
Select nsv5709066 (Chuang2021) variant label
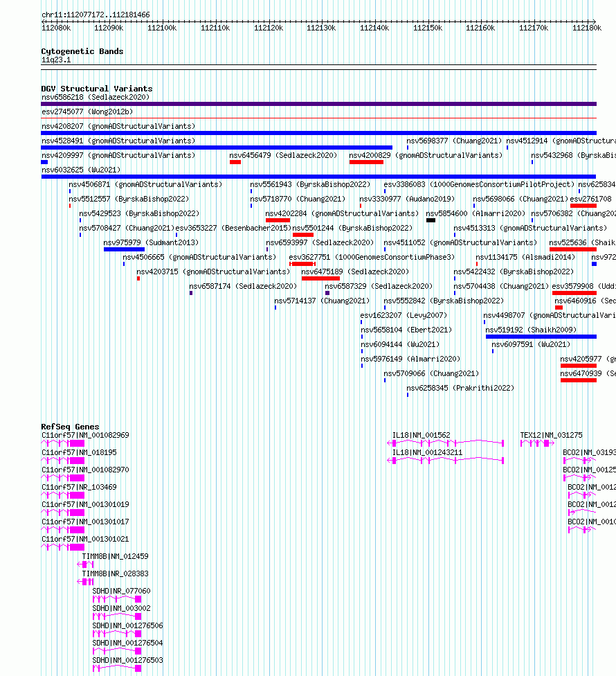[431, 373]
